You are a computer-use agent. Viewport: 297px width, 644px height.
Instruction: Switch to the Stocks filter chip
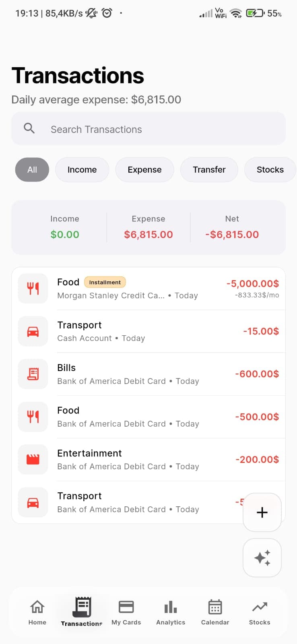pyautogui.click(x=270, y=170)
